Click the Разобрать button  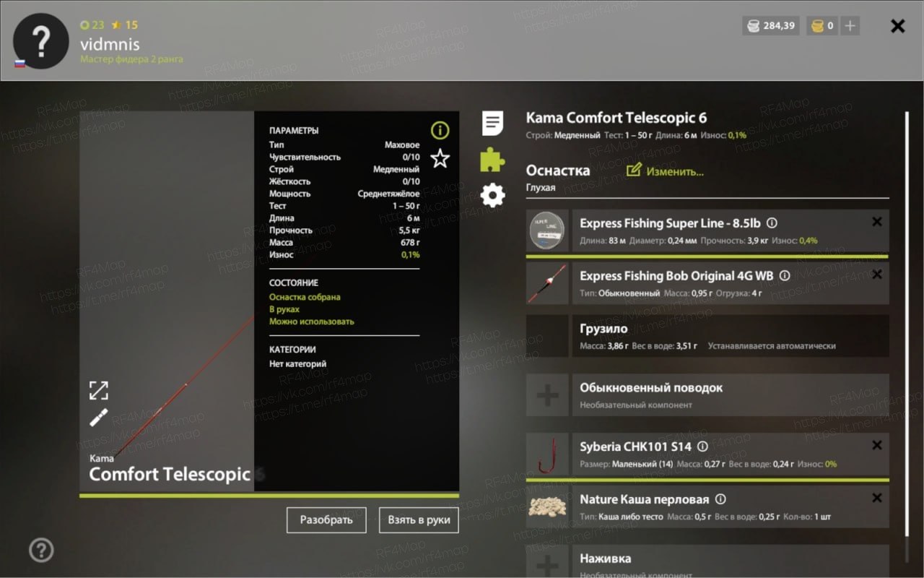[326, 520]
